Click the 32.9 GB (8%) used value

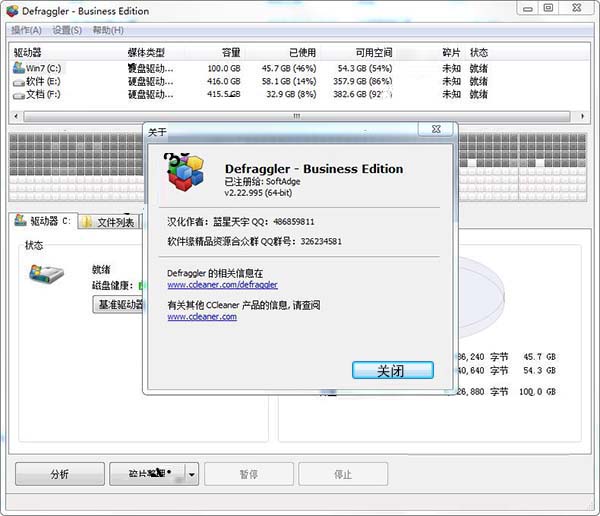click(291, 94)
